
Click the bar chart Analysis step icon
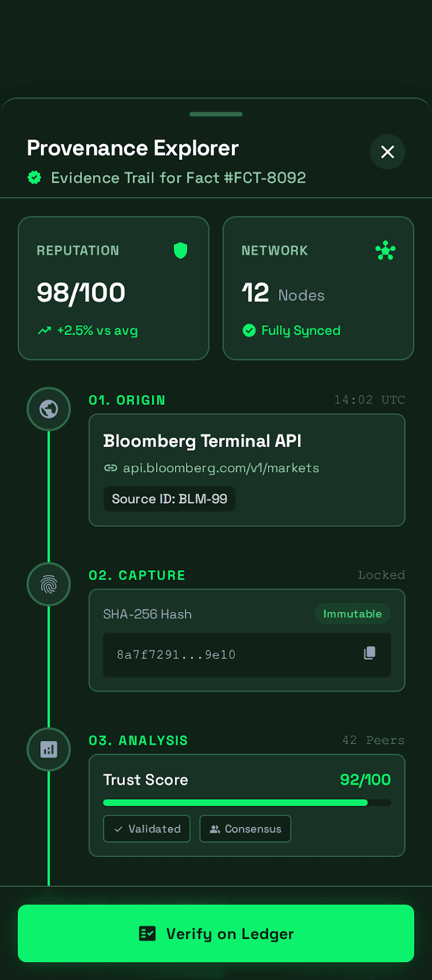(49, 749)
